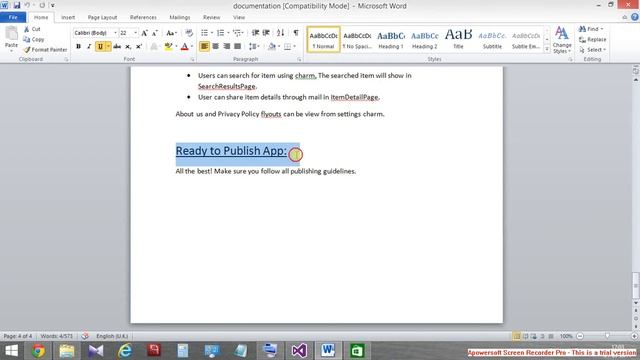The height and width of the screenshot is (360, 640).
Task: Toggle Italic formatting
Action: tap(89, 47)
